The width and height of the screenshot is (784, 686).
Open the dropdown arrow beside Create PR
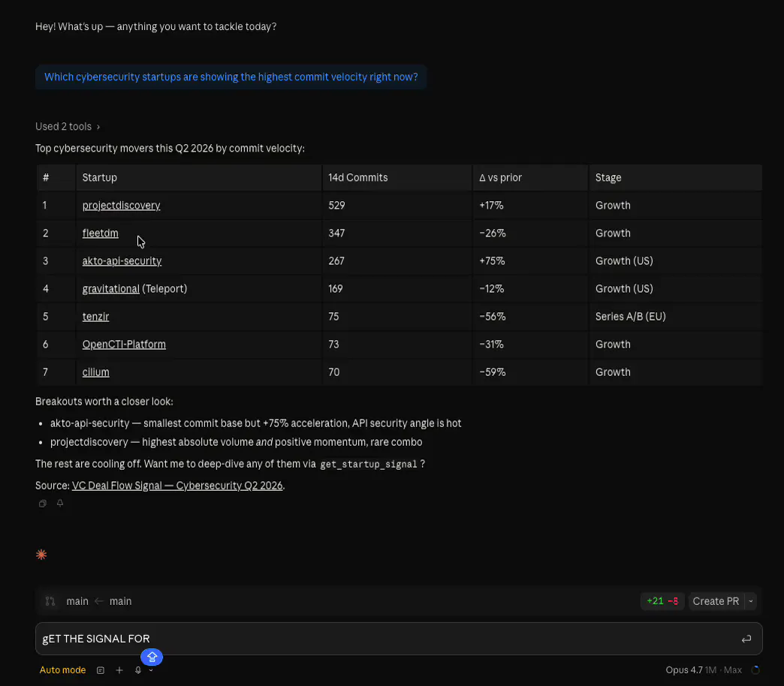(750, 601)
